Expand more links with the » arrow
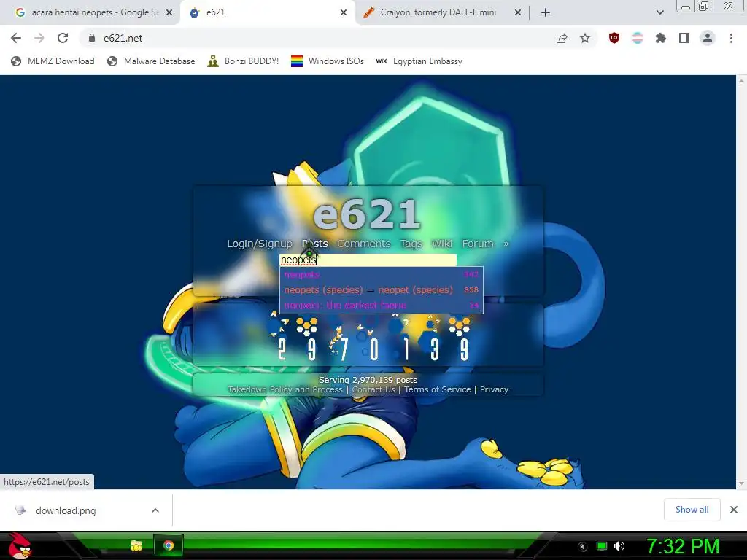The image size is (747, 560). 506,244
